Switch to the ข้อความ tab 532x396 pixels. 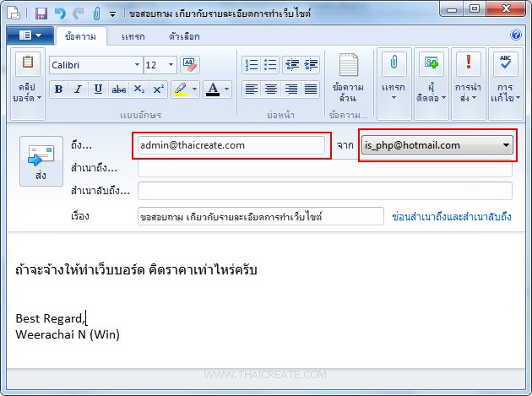tap(81, 36)
